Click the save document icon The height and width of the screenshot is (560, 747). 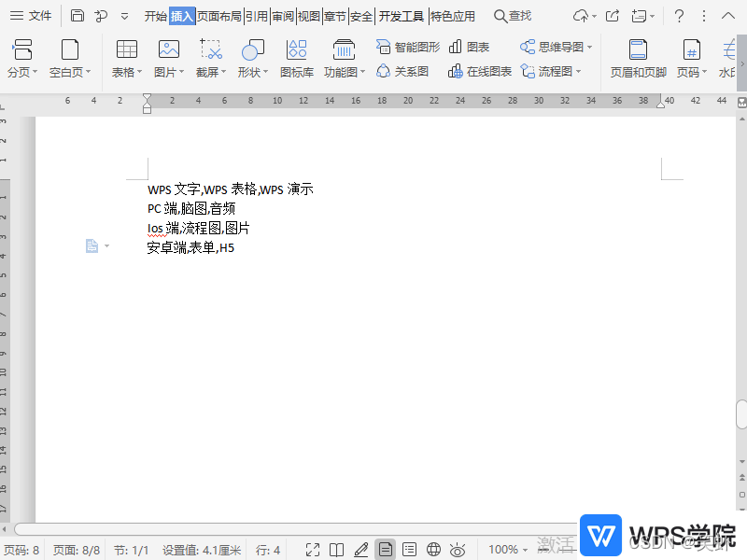(78, 16)
